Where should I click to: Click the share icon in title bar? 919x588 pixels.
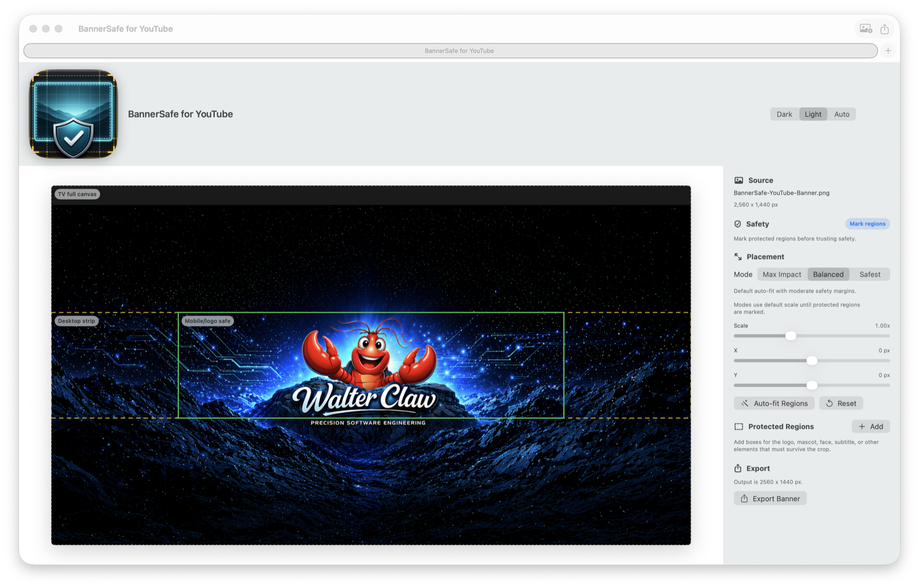click(x=885, y=29)
